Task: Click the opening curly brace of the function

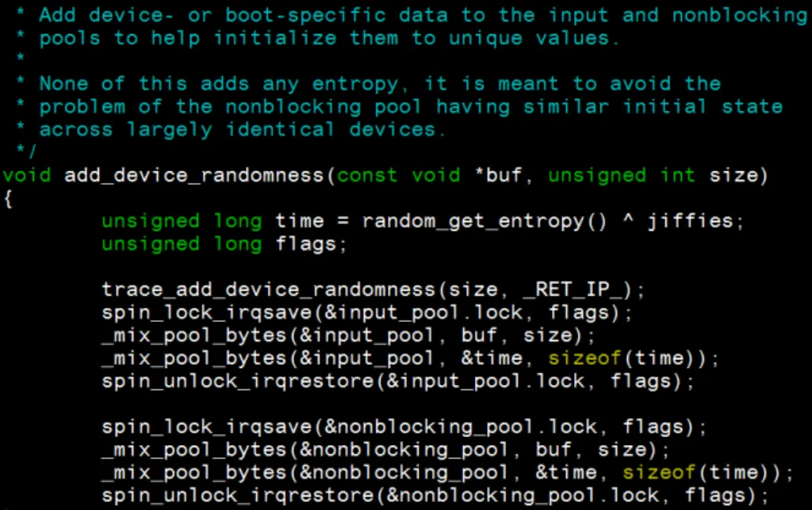Action: [x=8, y=198]
